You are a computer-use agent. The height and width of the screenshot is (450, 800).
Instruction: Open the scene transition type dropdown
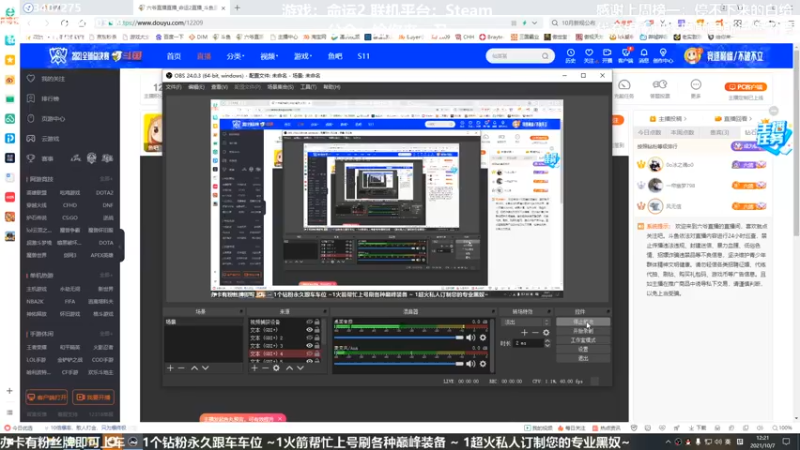point(525,322)
